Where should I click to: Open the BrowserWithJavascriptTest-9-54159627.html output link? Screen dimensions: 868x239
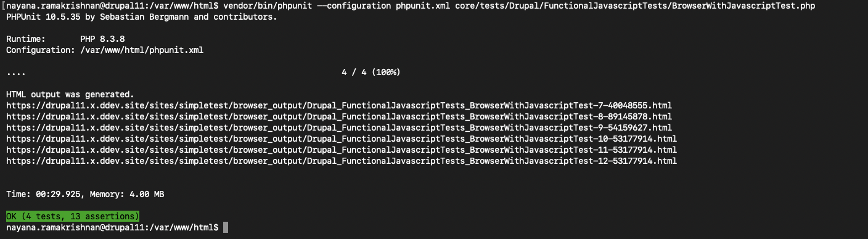coord(339,128)
